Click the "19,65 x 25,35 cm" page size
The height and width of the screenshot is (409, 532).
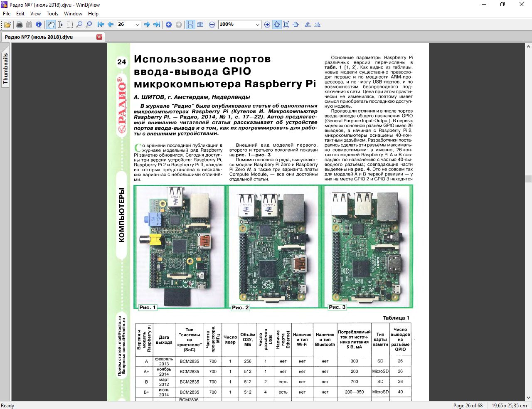(x=509, y=406)
